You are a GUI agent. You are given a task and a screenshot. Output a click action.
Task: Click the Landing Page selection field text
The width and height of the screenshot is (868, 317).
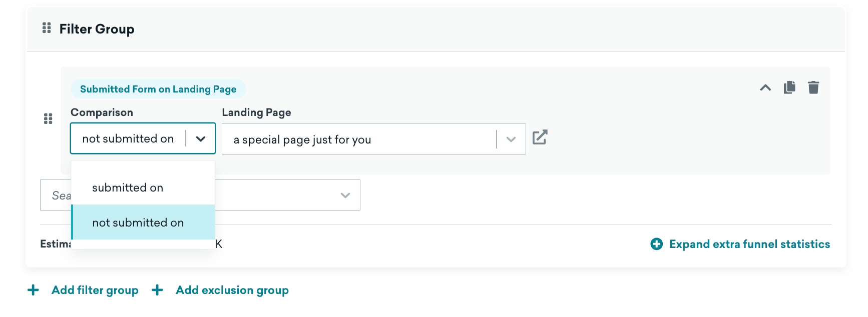pyautogui.click(x=302, y=140)
